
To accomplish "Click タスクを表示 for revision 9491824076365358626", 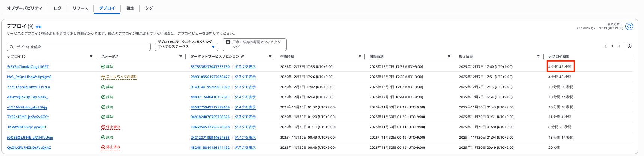I will coord(245,117).
